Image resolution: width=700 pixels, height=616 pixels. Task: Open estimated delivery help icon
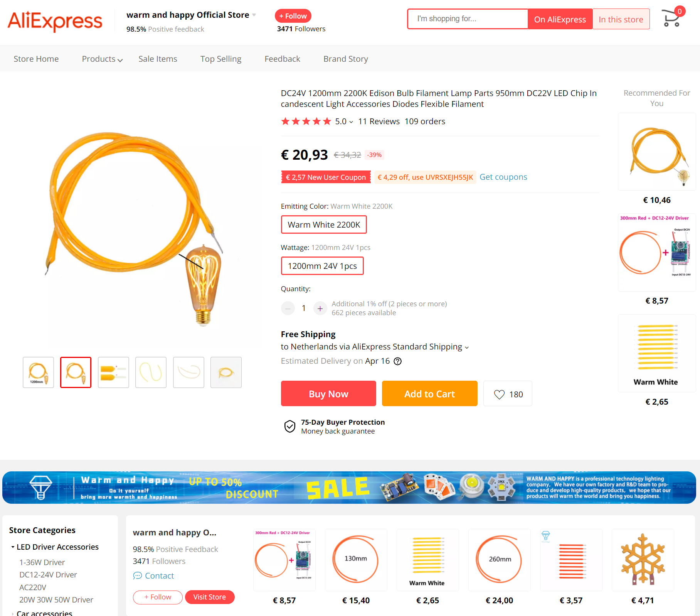pyautogui.click(x=398, y=361)
